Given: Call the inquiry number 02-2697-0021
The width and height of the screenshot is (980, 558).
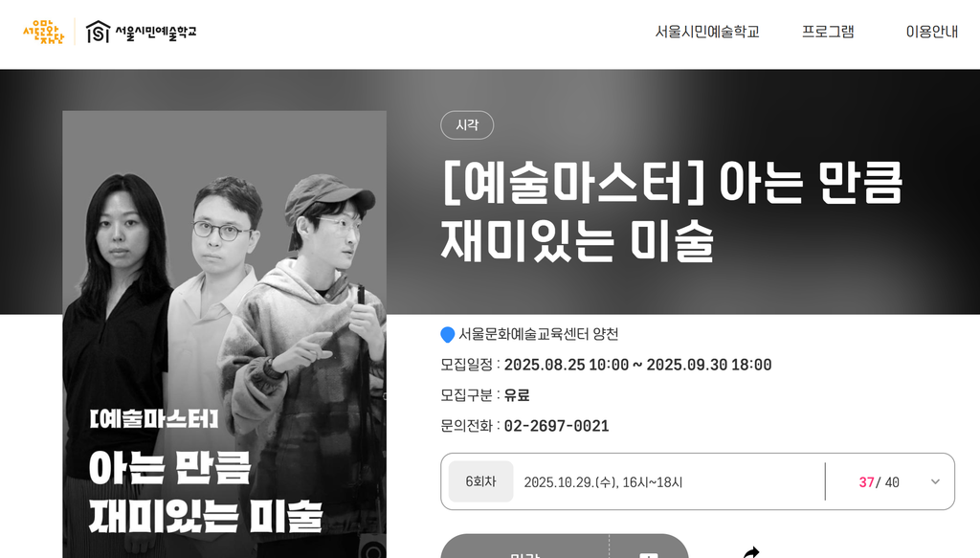Looking at the screenshot, I should coord(556,426).
